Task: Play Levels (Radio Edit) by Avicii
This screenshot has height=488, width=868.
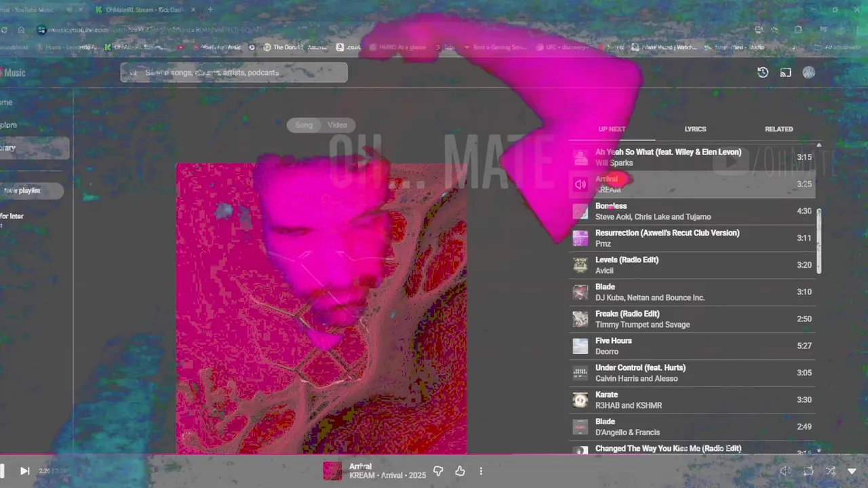Action: point(692,265)
